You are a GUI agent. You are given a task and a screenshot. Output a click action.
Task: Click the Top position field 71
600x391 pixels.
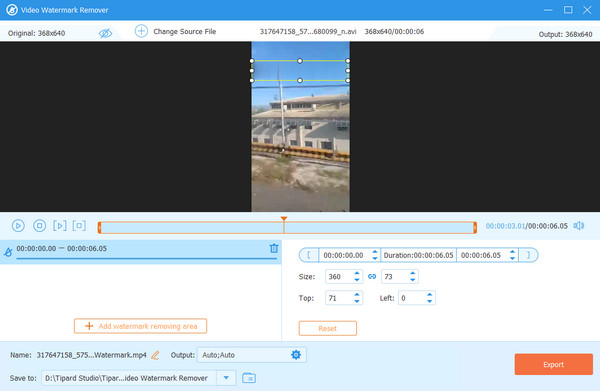pos(339,298)
